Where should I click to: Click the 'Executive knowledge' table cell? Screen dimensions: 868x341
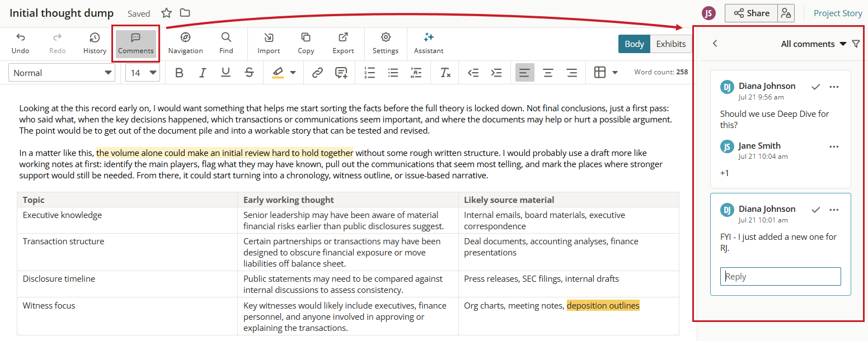[127, 220]
